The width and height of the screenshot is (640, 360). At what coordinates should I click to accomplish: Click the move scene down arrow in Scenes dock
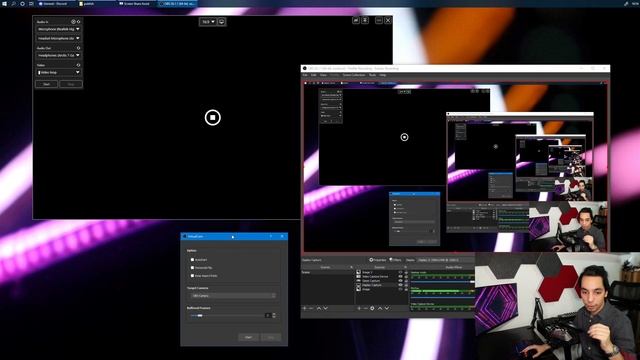click(325, 308)
